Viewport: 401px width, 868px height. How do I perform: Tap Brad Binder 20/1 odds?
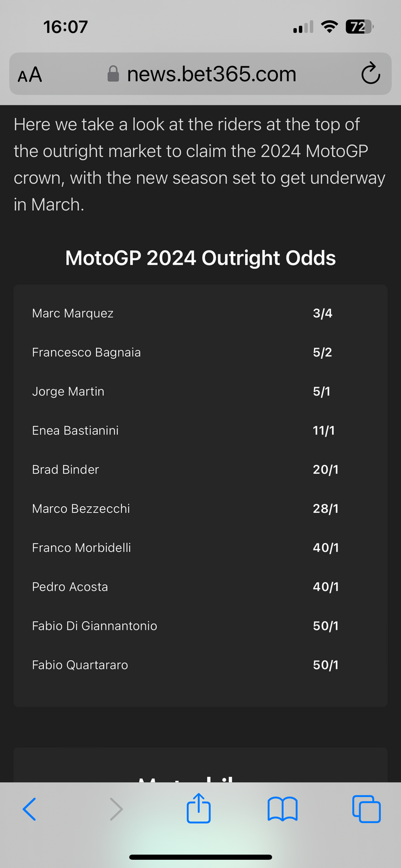[326, 470]
